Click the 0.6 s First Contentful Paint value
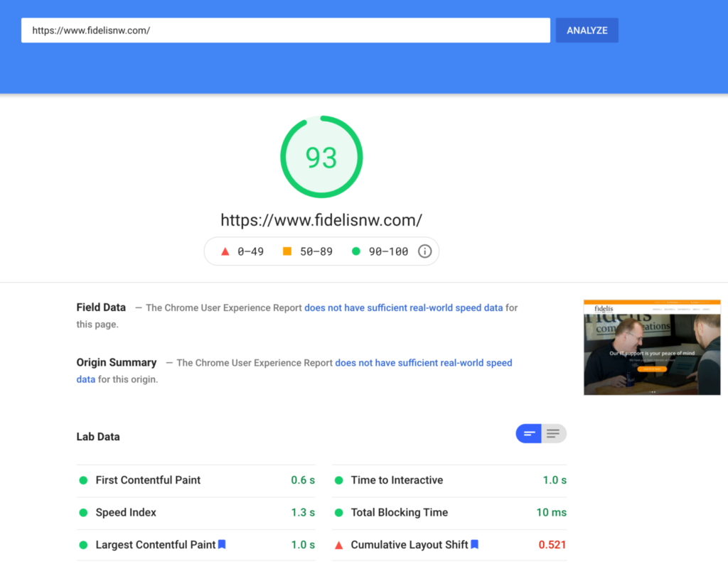 click(303, 480)
